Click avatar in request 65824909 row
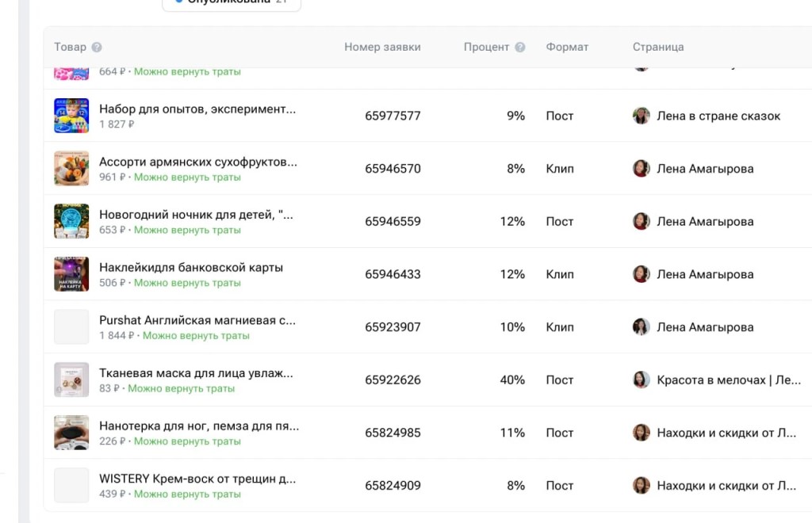812x523 pixels. coord(641,485)
